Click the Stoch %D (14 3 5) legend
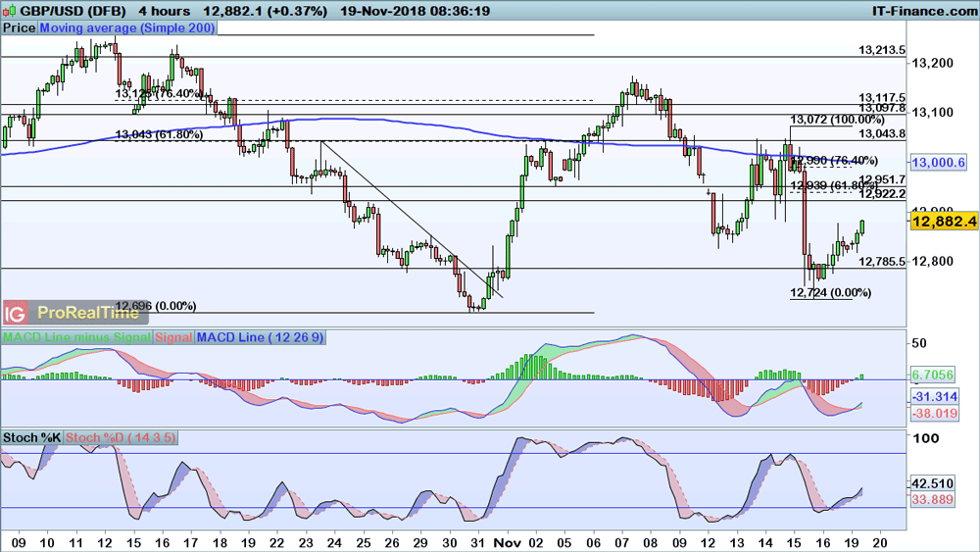The image size is (980, 552). tap(121, 437)
